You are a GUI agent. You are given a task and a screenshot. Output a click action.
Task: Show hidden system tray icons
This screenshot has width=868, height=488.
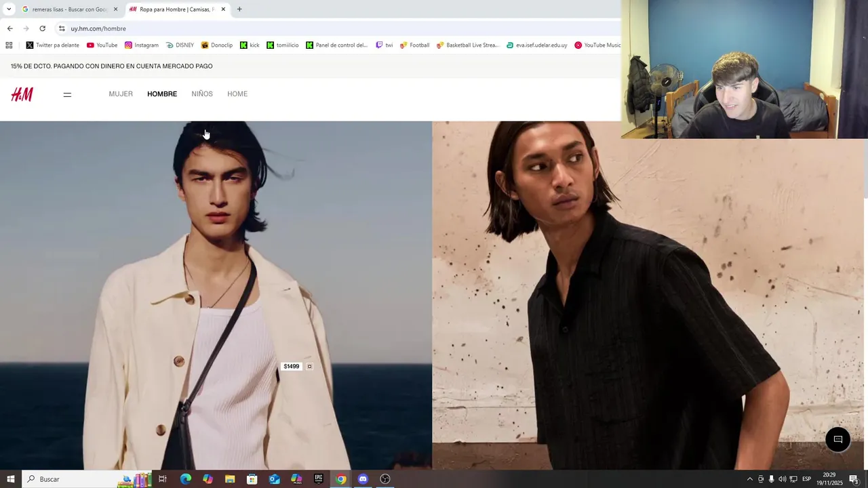pos(749,479)
